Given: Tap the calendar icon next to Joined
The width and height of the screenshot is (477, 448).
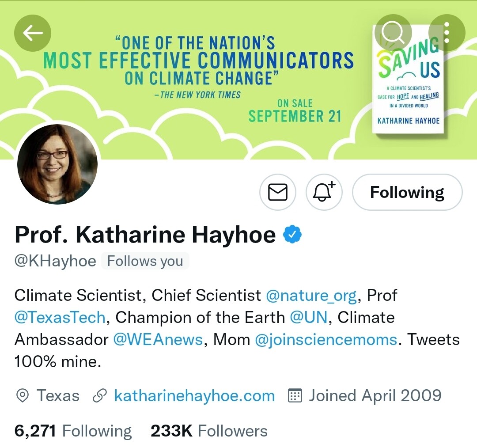Looking at the screenshot, I should (295, 396).
